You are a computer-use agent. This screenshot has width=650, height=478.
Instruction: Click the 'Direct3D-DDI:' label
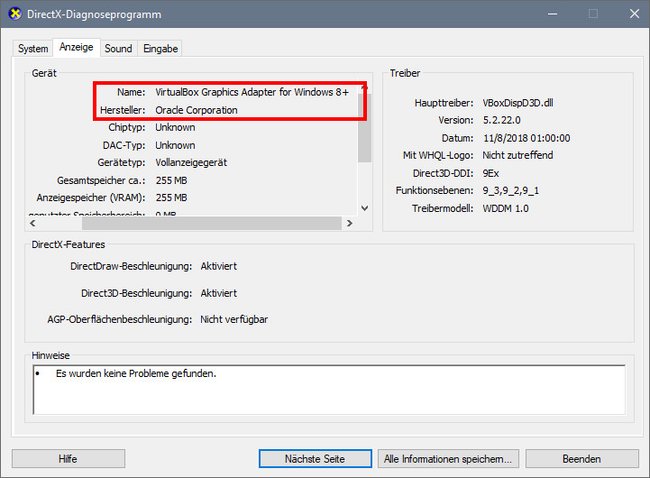tap(443, 173)
